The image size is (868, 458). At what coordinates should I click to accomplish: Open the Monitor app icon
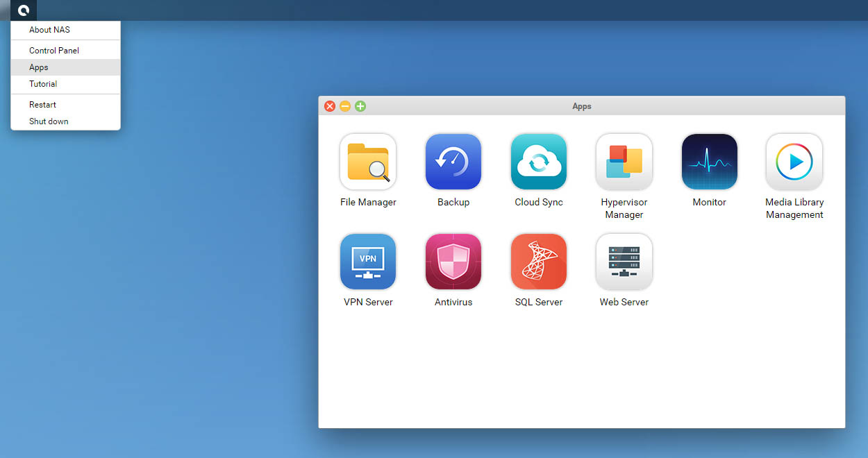(x=709, y=162)
